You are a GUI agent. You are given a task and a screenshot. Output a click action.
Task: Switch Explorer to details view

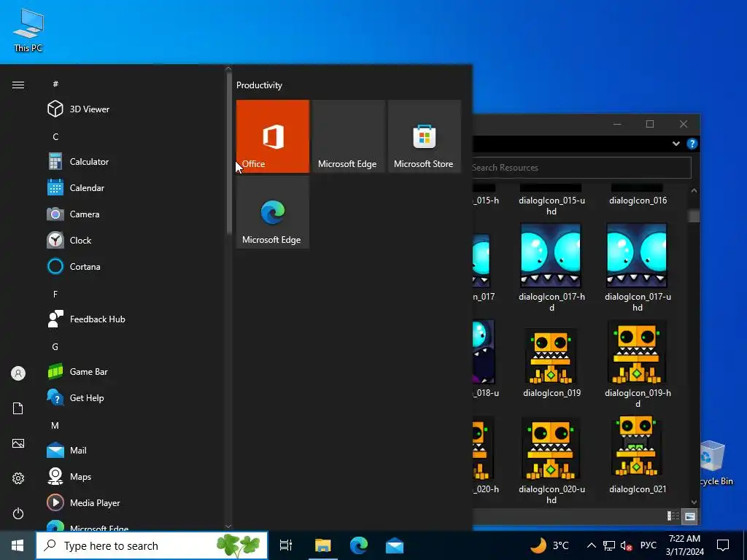tap(673, 516)
